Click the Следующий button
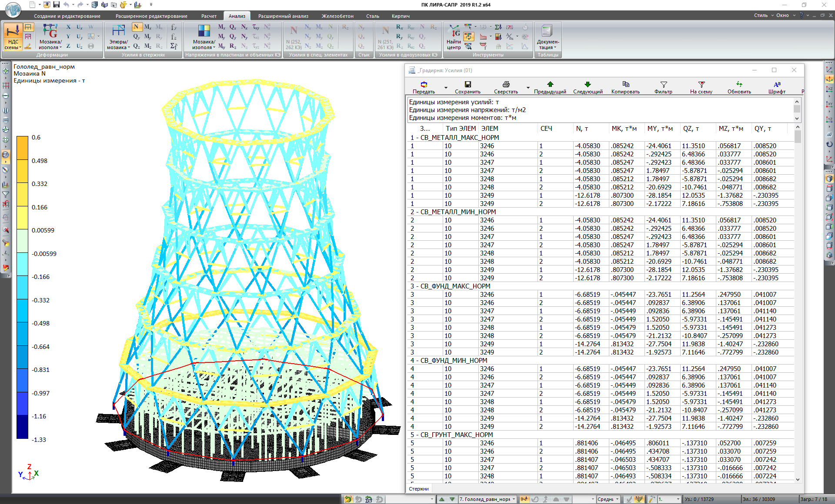 coord(588,87)
